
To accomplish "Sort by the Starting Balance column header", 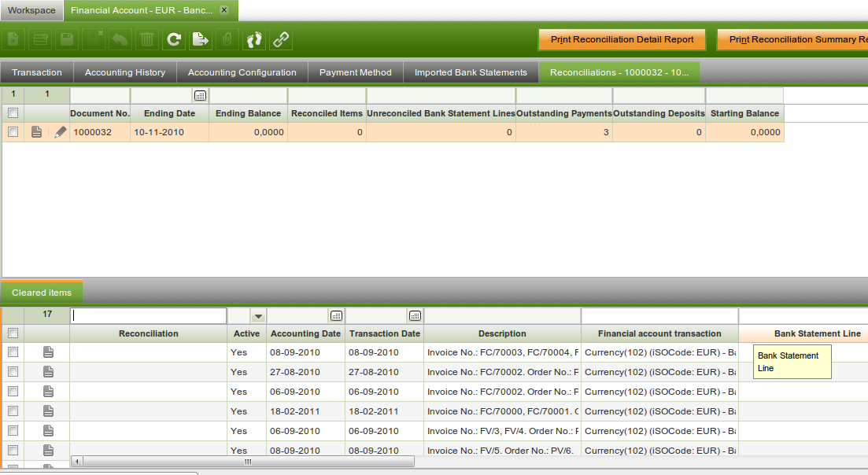I will coord(744,112).
